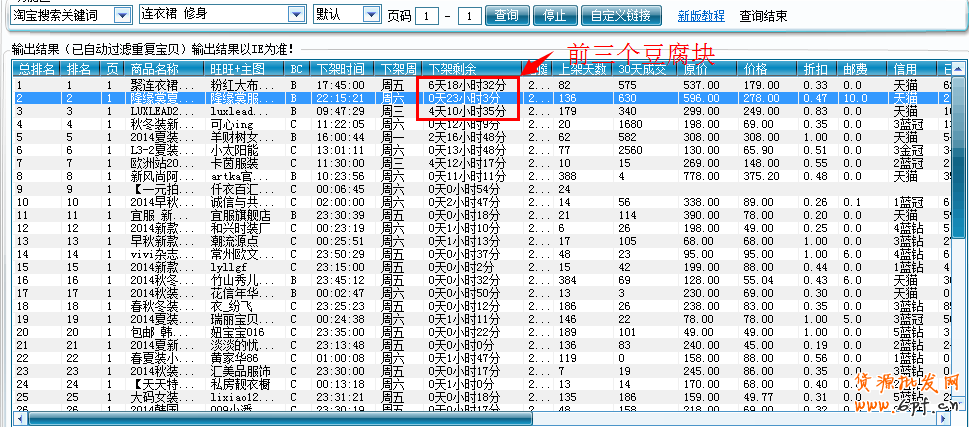Click vivi杂志 product name
Image resolution: width=969 pixels, height=427 pixels.
163,254
